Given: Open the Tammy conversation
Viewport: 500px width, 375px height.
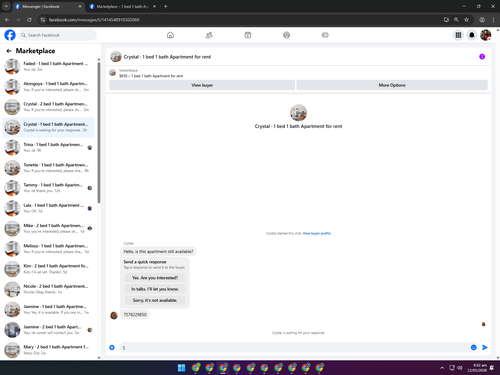Looking at the screenshot, I should (49, 188).
